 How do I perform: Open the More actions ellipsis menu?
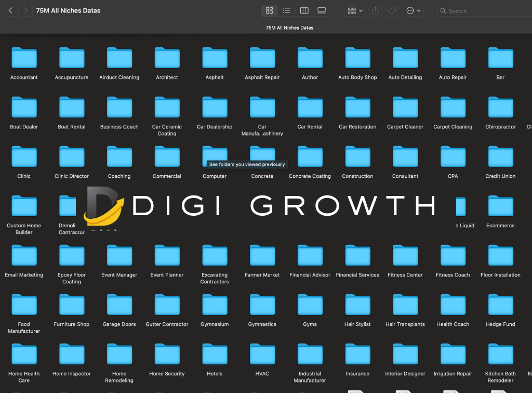pyautogui.click(x=414, y=10)
